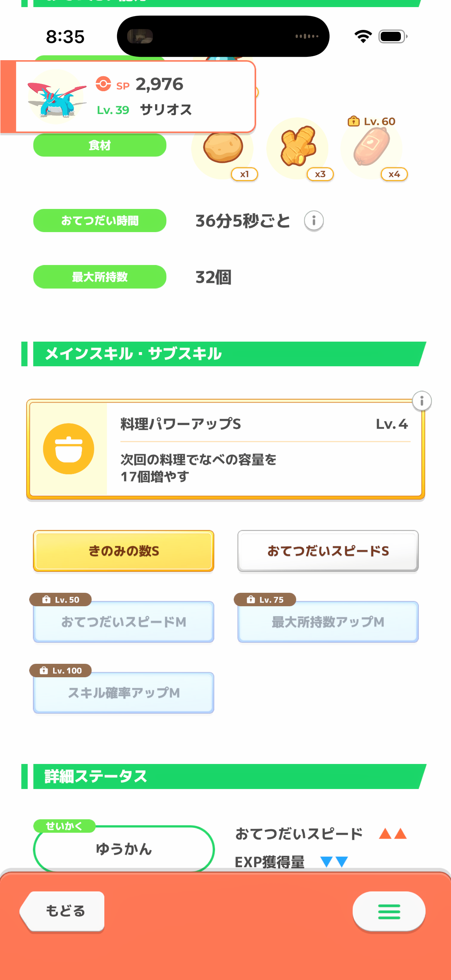Image resolution: width=451 pixels, height=980 pixels.
Task: Tap the ゆうかん nature box
Action: point(124,848)
